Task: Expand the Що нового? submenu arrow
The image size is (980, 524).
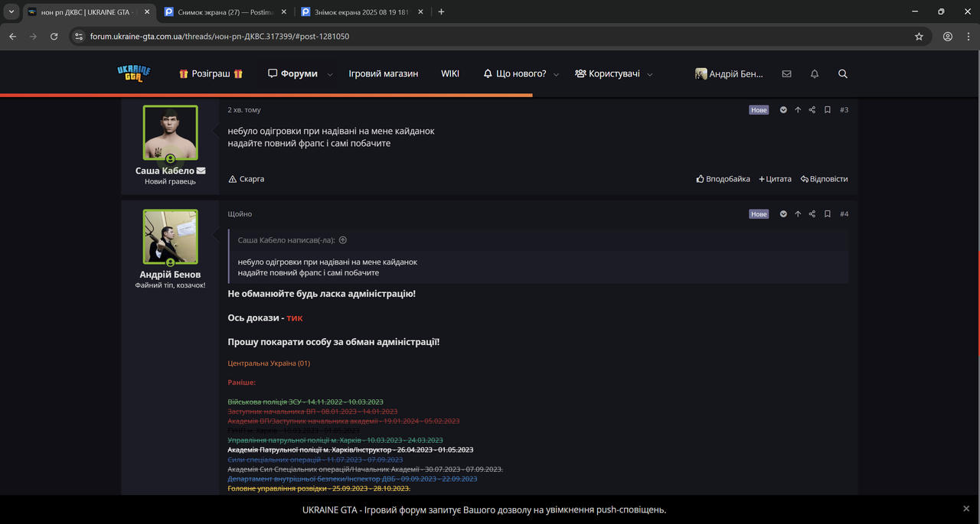Action: tap(556, 74)
